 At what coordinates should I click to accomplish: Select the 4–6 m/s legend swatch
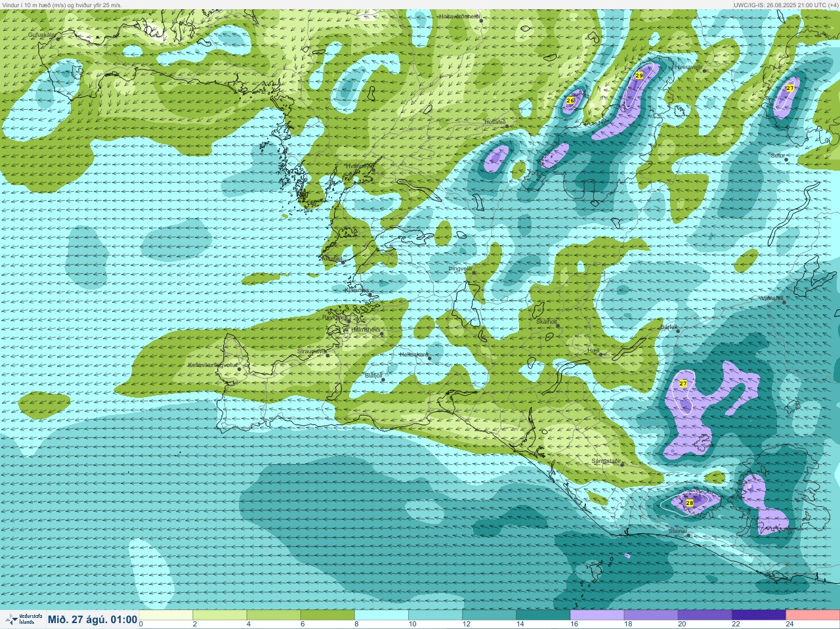tap(274, 615)
